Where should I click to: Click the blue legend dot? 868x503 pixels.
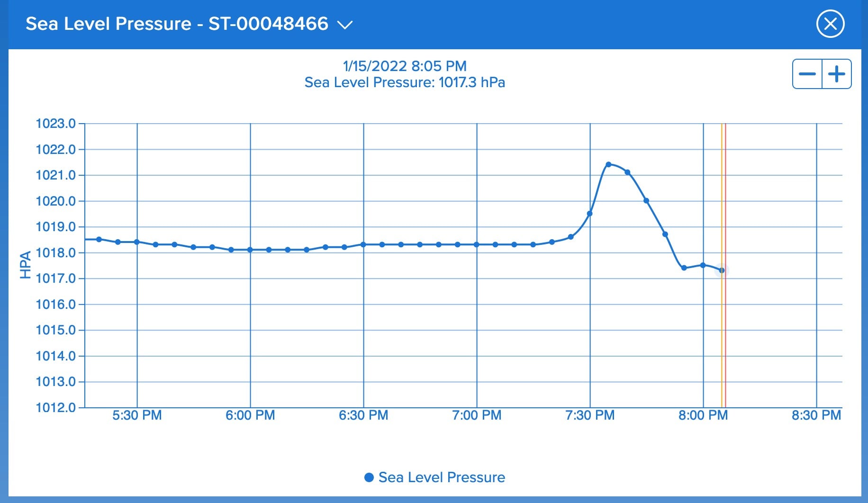[x=369, y=477]
